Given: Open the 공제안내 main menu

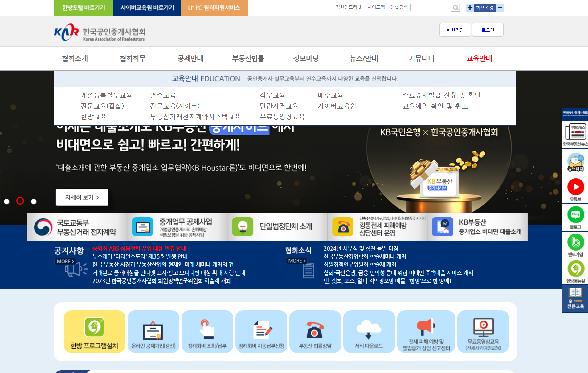Looking at the screenshot, I should (190, 58).
